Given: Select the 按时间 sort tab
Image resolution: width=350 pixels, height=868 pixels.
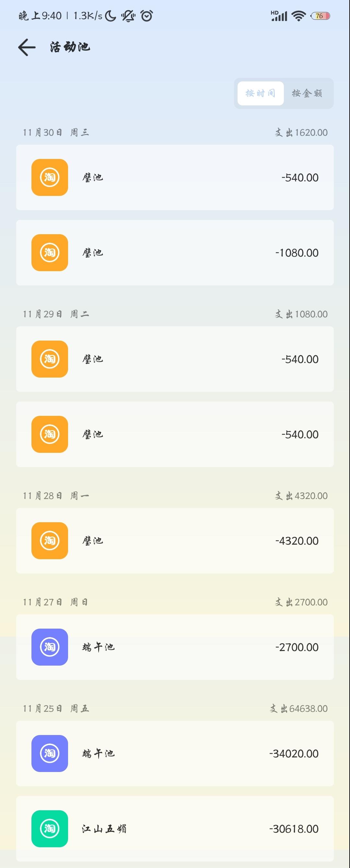Looking at the screenshot, I should (x=261, y=93).
